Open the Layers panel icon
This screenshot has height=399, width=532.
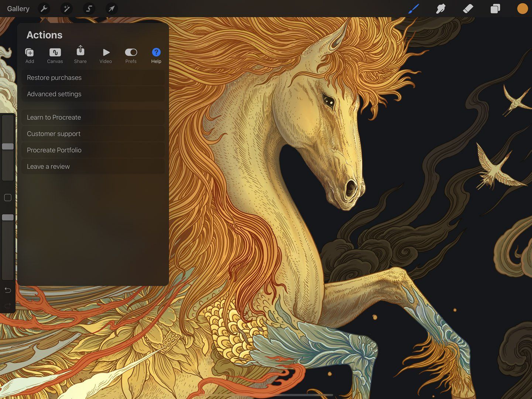point(495,8)
